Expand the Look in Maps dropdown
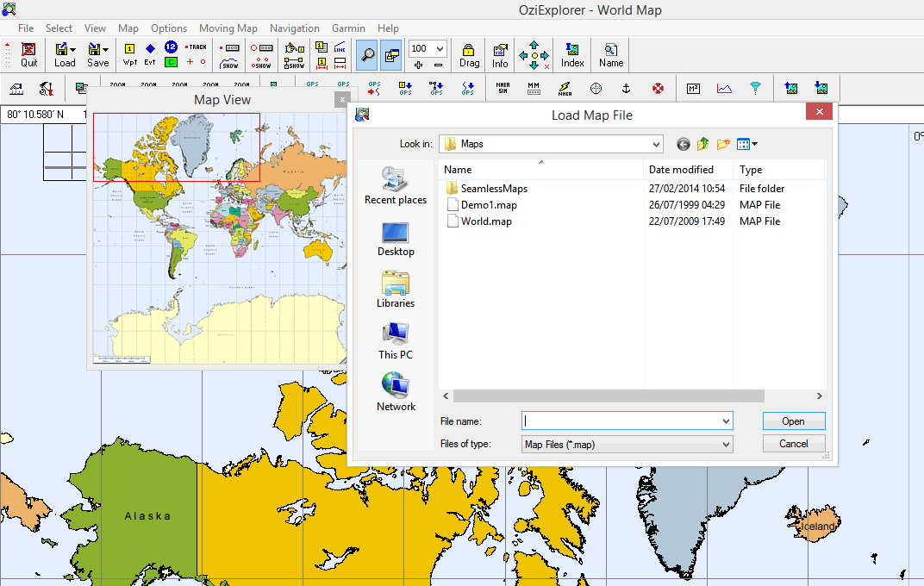 pos(655,144)
